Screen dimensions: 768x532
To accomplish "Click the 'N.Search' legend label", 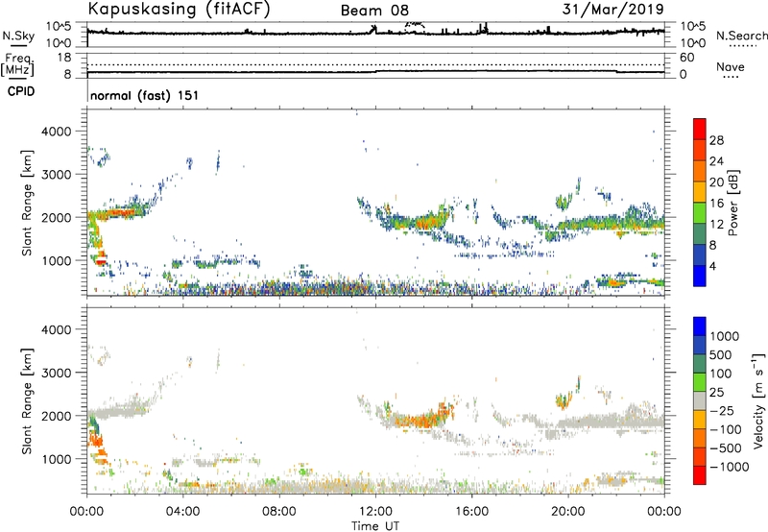I will coord(741,36).
